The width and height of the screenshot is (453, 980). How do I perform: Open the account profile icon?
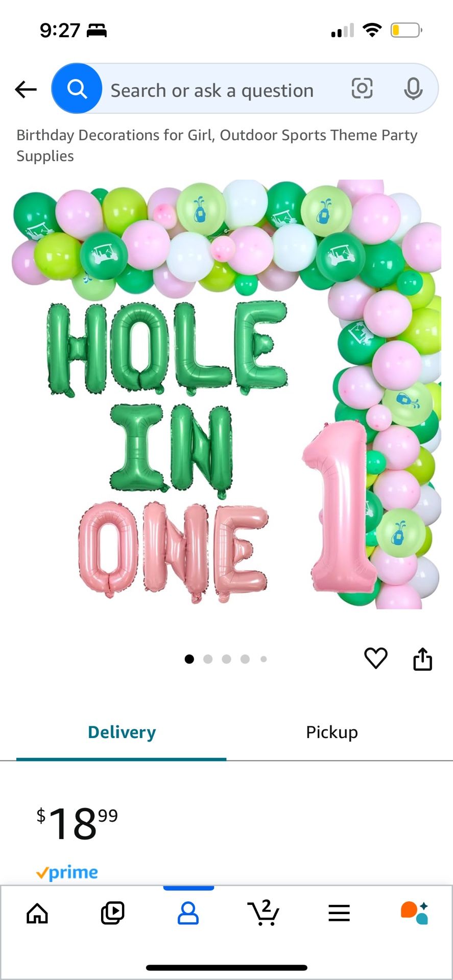[x=188, y=913]
